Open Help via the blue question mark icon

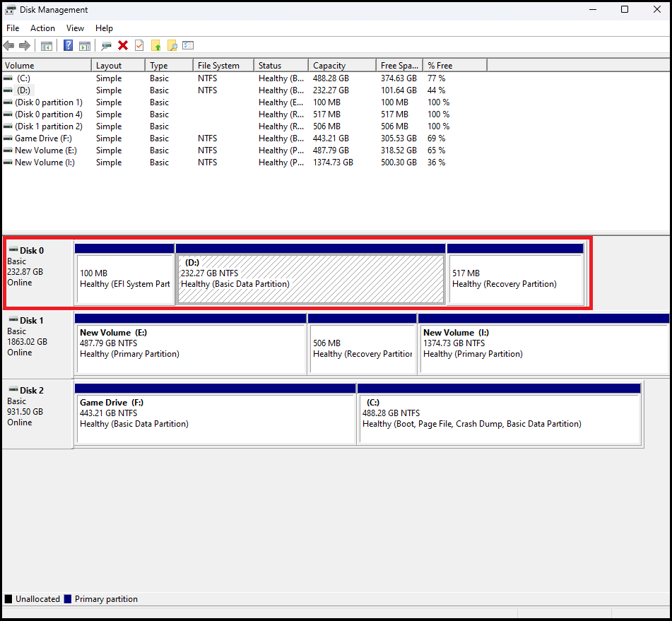[x=69, y=46]
